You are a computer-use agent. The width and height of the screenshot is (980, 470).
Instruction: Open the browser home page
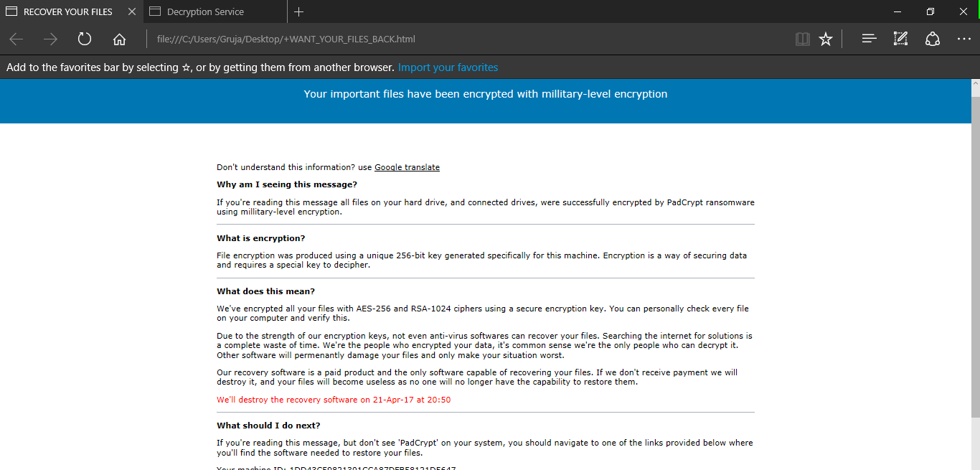(119, 39)
